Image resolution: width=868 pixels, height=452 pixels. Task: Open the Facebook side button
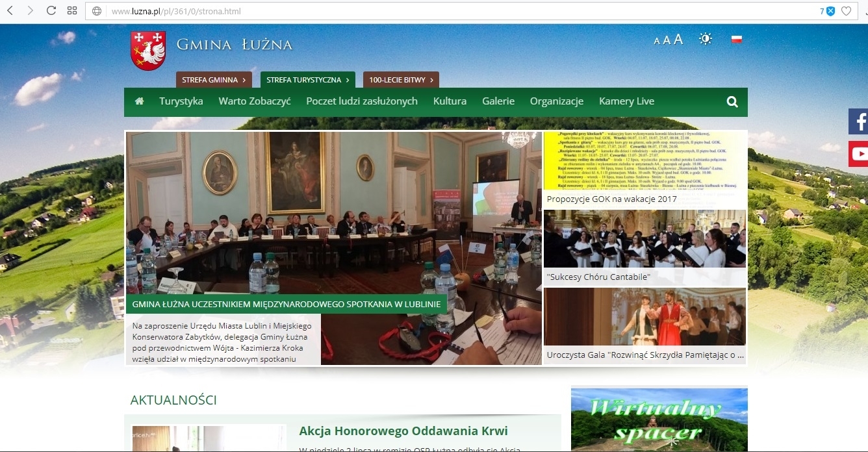pyautogui.click(x=859, y=121)
